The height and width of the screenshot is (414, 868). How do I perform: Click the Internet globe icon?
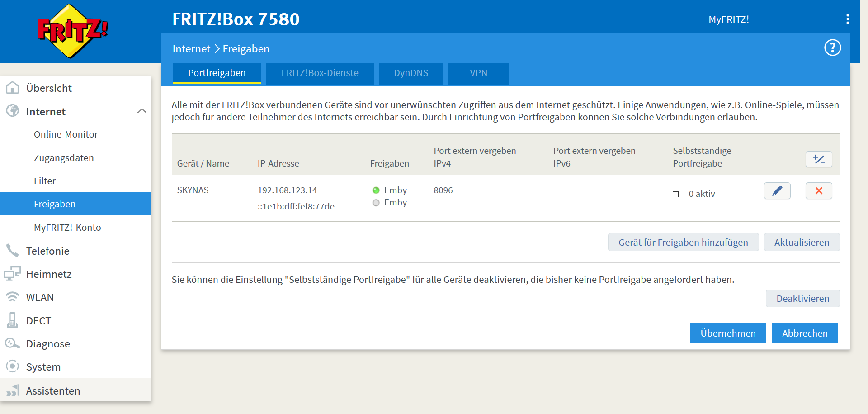point(13,111)
